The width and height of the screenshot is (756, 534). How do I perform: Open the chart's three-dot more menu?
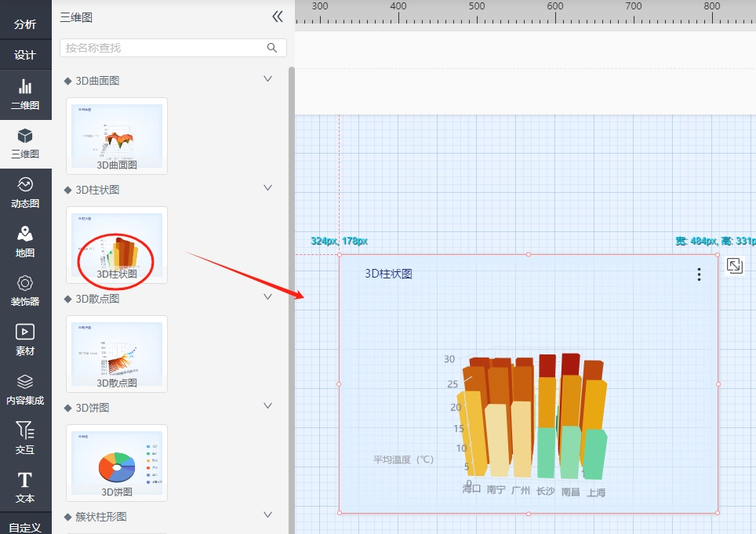[699, 274]
